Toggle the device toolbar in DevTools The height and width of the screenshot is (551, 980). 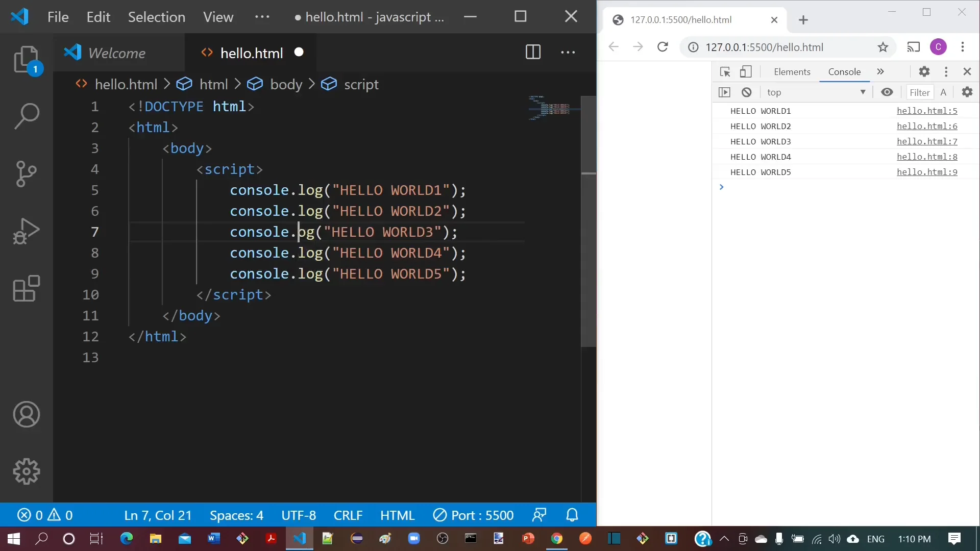(746, 71)
